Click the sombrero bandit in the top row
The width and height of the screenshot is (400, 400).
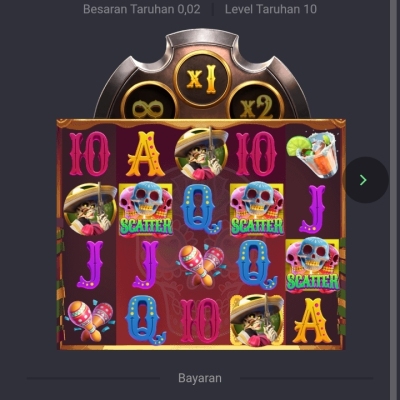click(201, 154)
